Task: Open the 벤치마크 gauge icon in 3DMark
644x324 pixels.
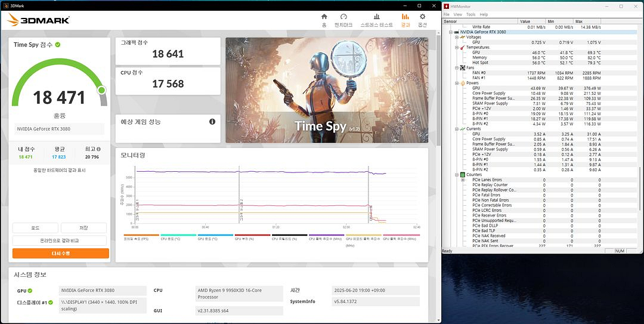Action: 344,17
